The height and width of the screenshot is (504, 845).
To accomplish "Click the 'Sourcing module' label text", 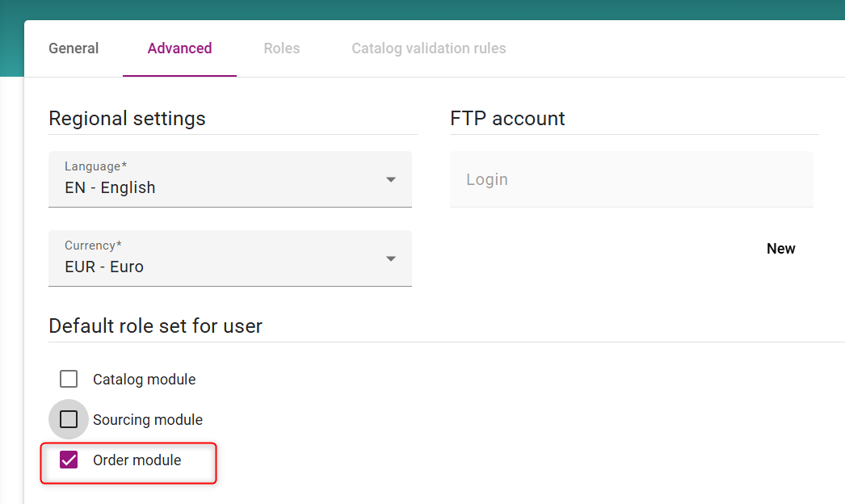I will click(147, 420).
